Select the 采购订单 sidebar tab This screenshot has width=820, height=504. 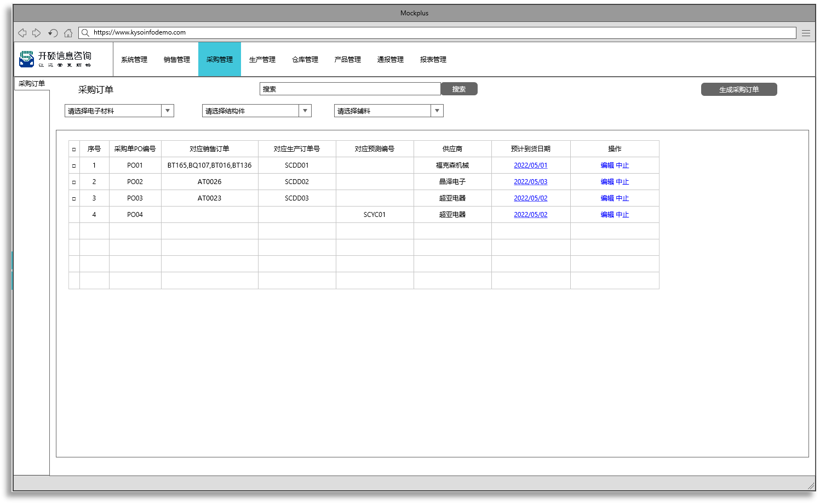click(x=32, y=84)
